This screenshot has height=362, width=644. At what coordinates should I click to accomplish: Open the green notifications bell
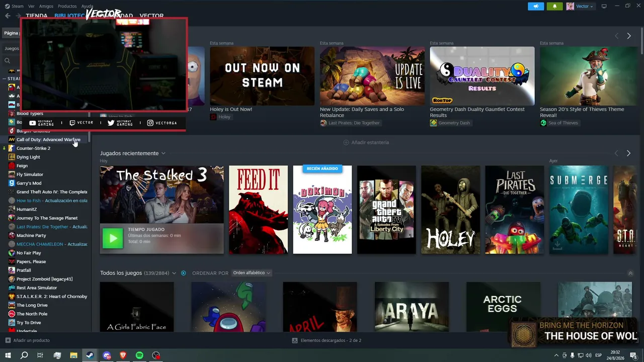coord(554,6)
